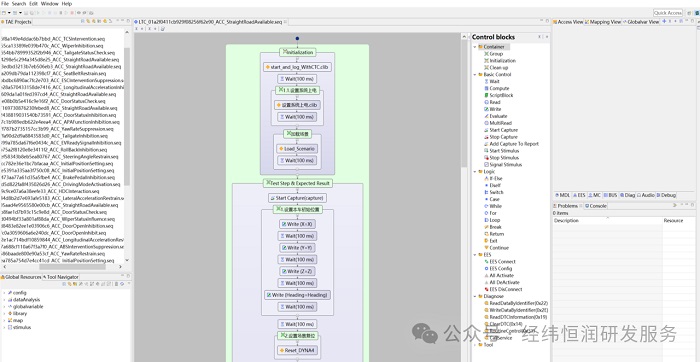Collapse the Container category
Viewport: 700px width, 362px height.
click(475, 47)
